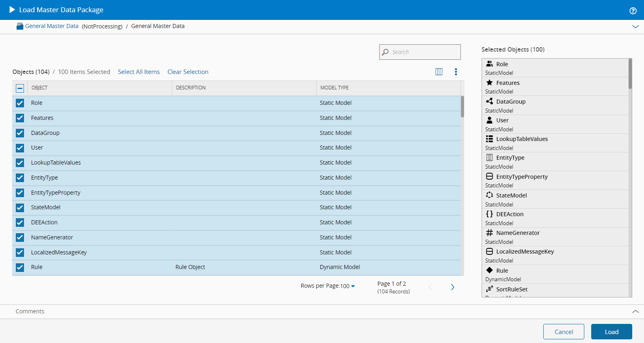Click the help question mark icon

(633, 11)
